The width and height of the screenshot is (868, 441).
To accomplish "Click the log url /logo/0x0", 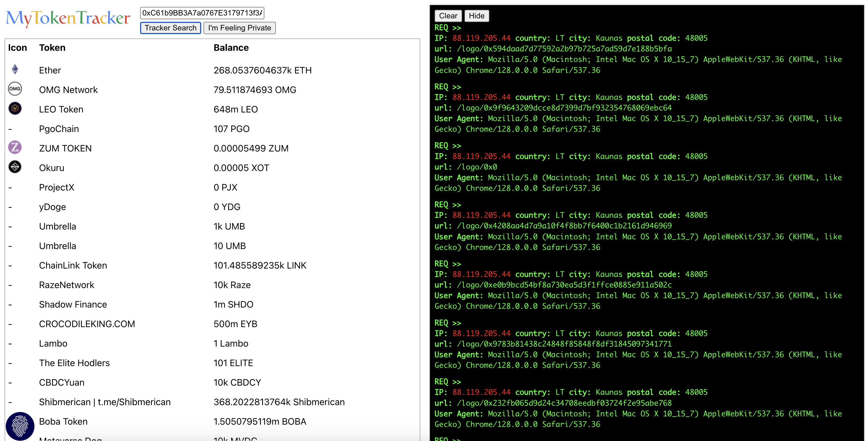I will click(477, 167).
